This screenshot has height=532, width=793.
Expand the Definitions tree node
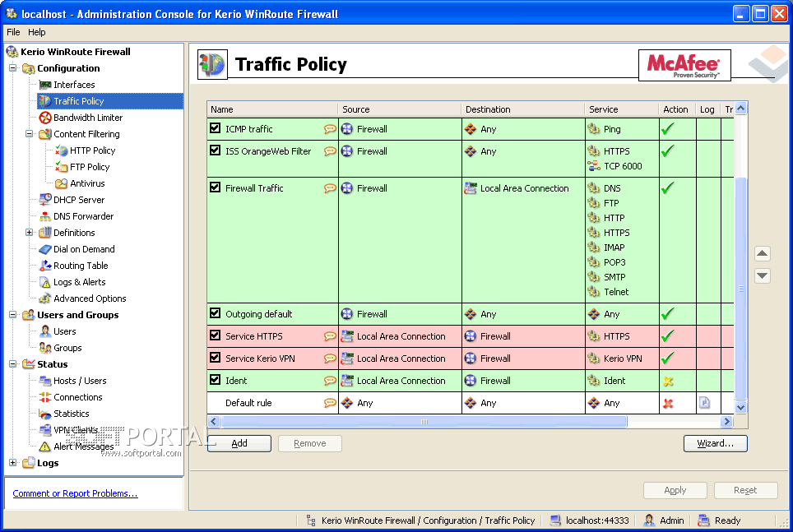point(29,233)
